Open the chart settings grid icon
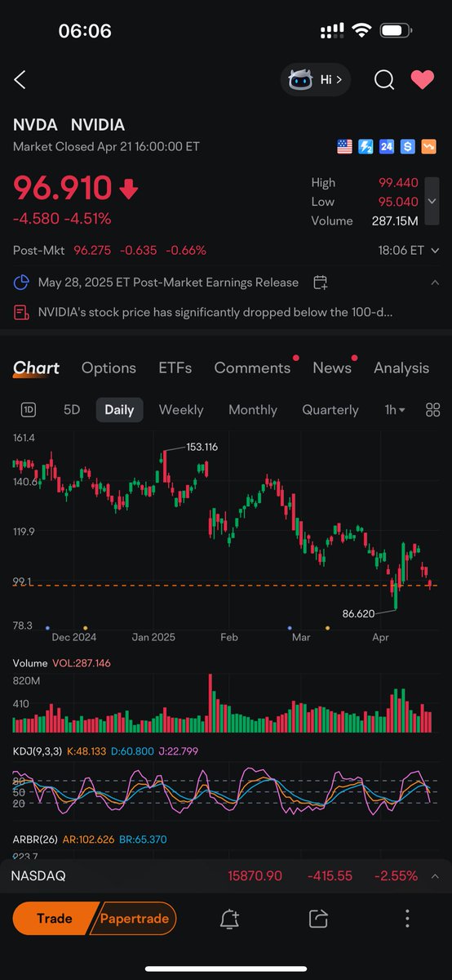Image resolution: width=452 pixels, height=980 pixels. 433,410
